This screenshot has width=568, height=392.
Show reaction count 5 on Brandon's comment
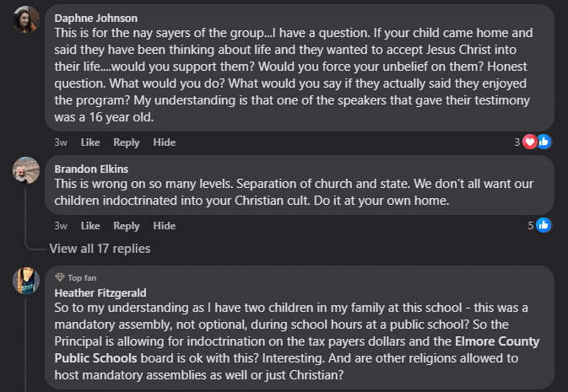531,225
